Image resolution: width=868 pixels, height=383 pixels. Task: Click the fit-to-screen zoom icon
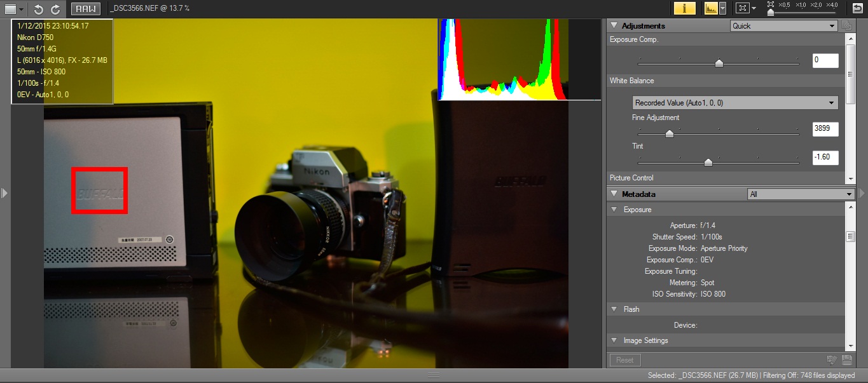point(741,8)
